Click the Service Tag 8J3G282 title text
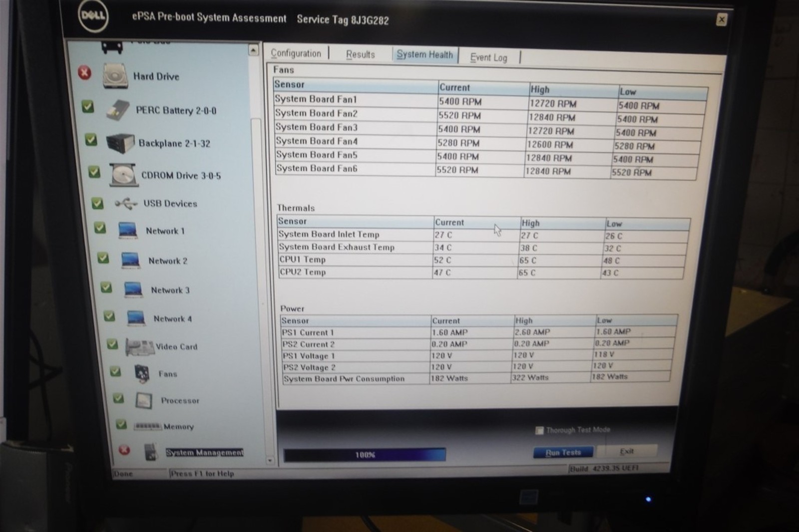Screen dimensions: 799x532 343,19
